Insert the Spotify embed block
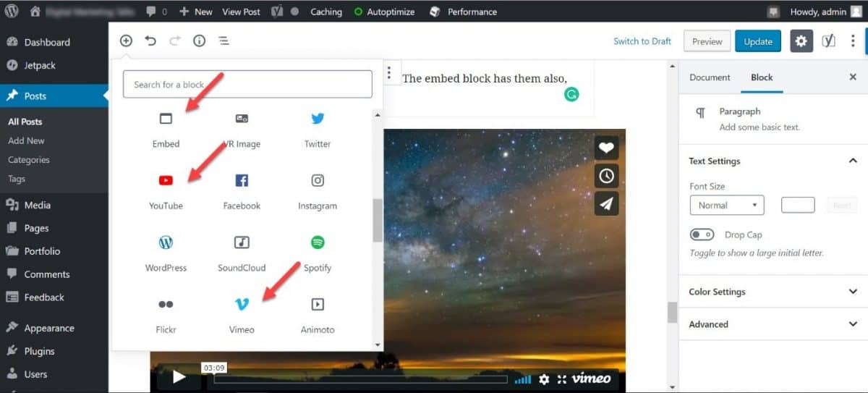The image size is (868, 393). pos(318,253)
